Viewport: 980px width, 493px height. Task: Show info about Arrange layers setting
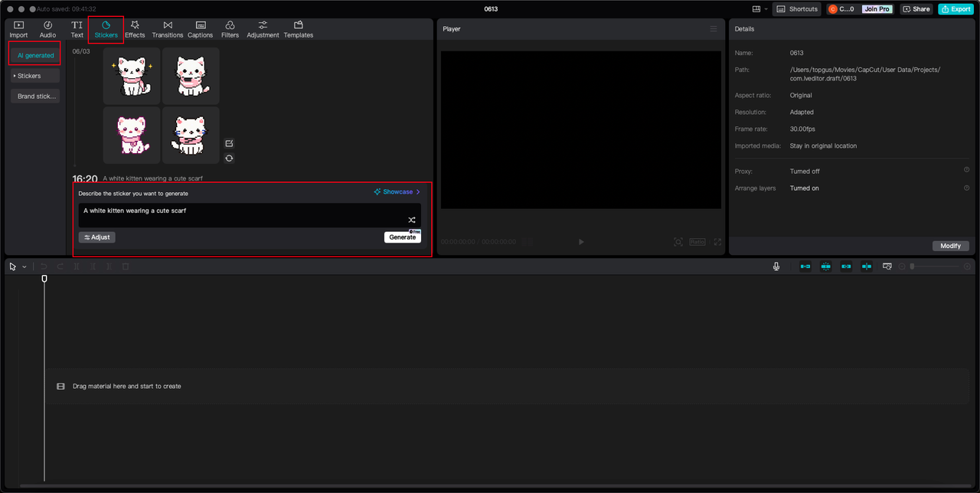tap(966, 188)
